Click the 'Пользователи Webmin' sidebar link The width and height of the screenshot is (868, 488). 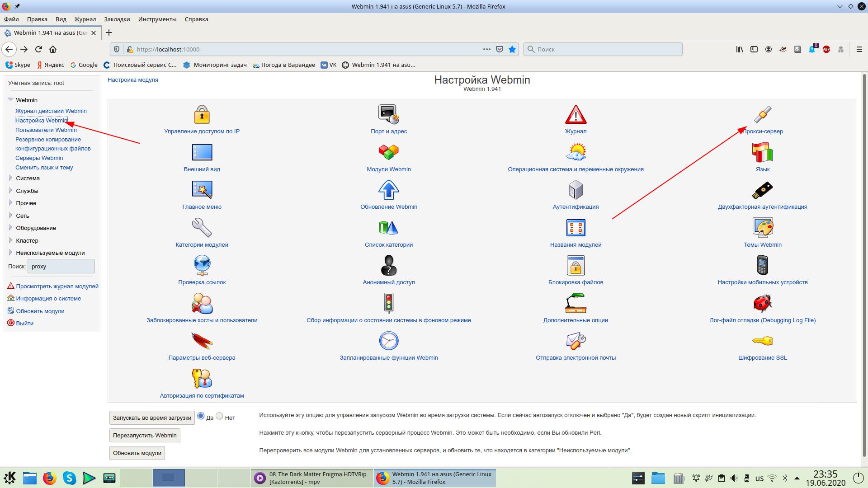coord(46,130)
